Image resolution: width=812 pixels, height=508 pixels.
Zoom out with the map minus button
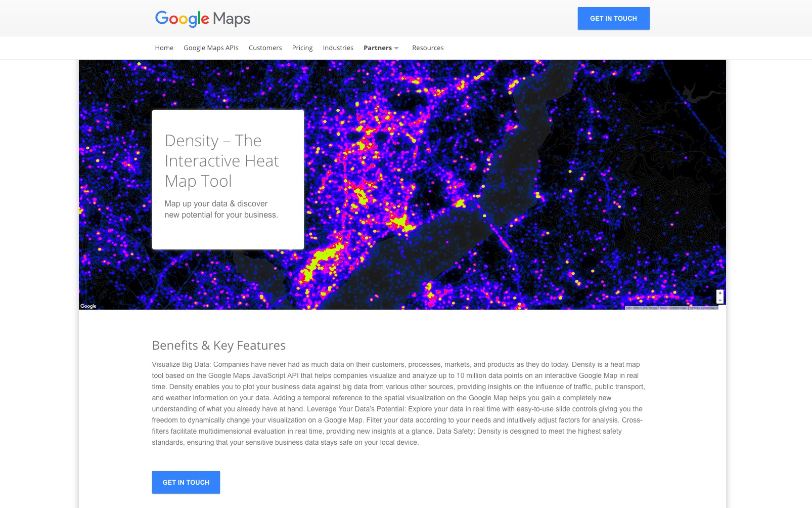[720, 301]
